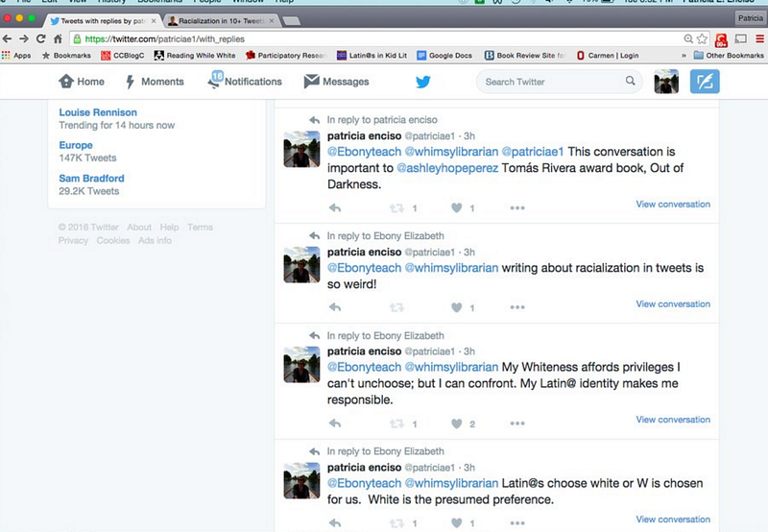This screenshot has width=768, height=532.
Task: Open the Apps shortcut in bookmarks bar
Action: coord(16,56)
